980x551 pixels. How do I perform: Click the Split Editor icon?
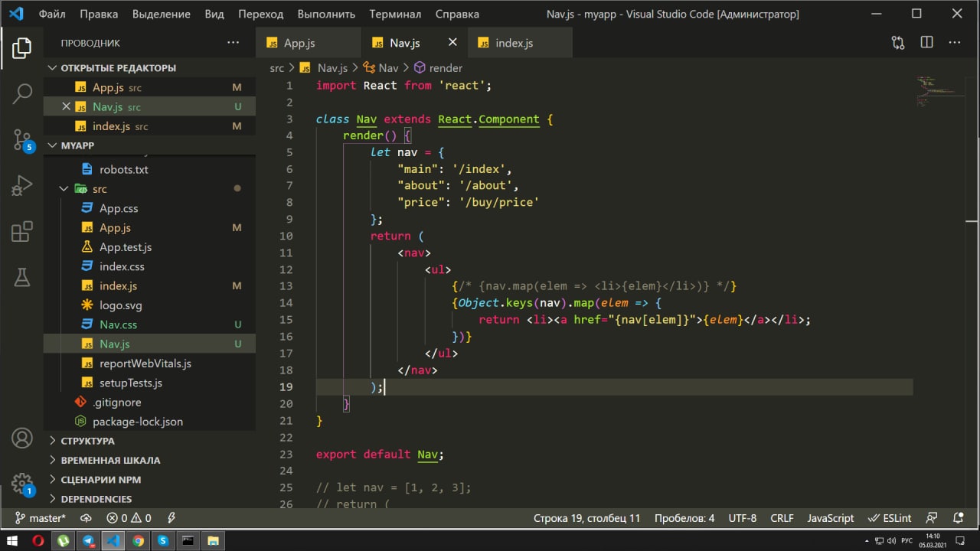926,43
